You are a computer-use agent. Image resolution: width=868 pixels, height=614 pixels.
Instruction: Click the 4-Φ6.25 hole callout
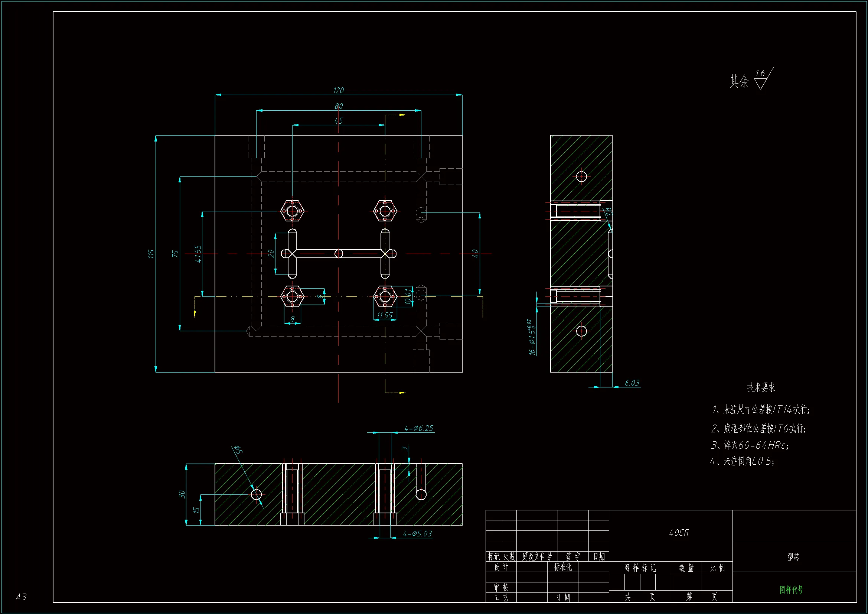(418, 428)
